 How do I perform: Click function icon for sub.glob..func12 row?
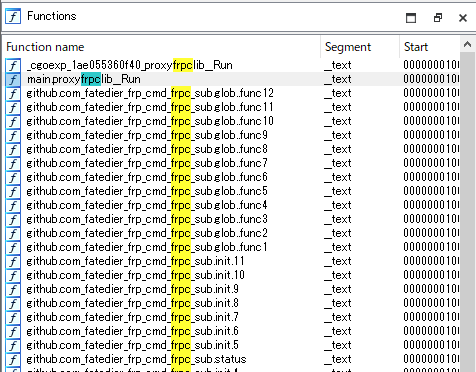coord(13,93)
